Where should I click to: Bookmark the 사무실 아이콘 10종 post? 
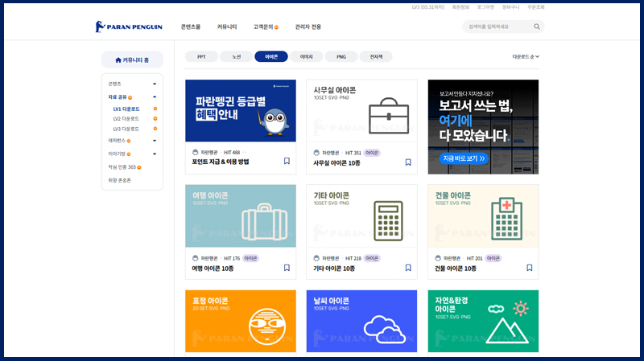click(x=408, y=162)
